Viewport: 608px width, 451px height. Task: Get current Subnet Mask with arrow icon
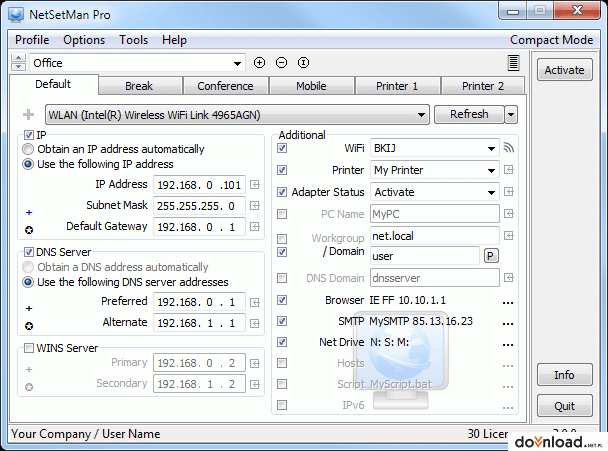[x=255, y=206]
